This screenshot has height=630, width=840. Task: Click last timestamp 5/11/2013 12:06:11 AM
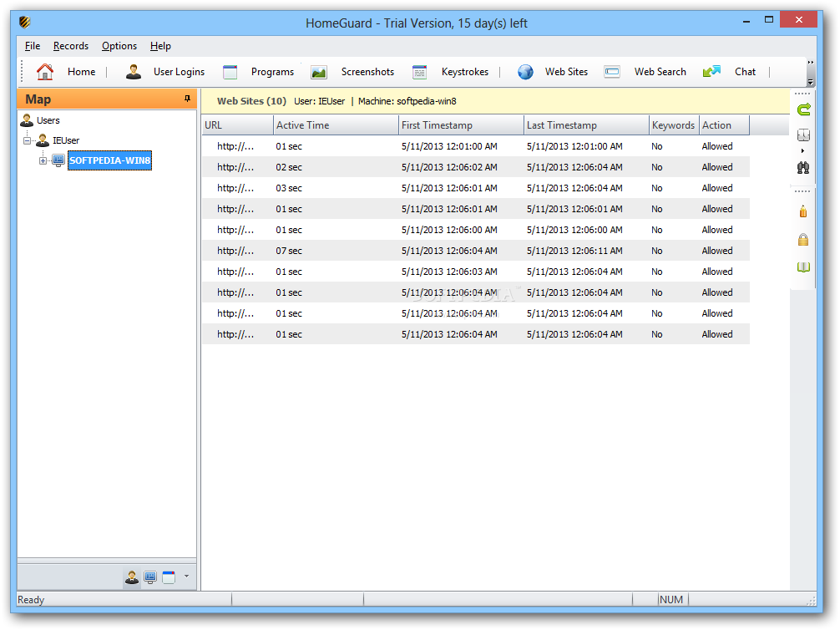pos(574,251)
